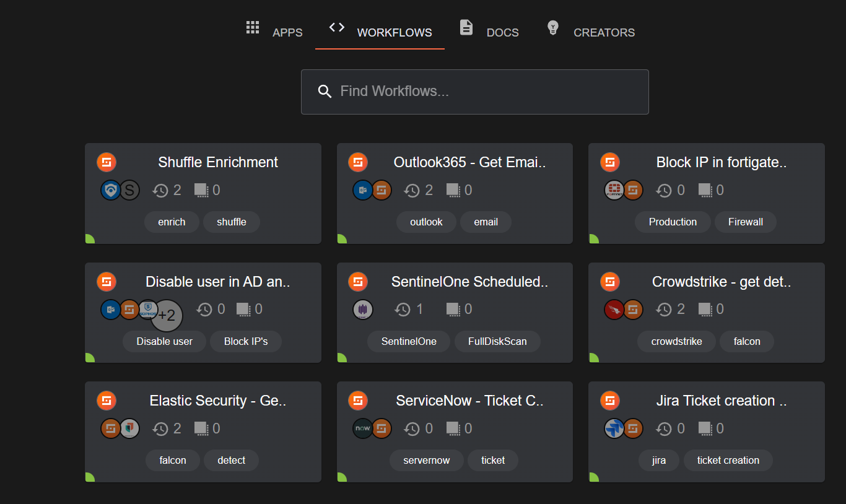Expand the +2 hidden apps on Disable user card
The width and height of the screenshot is (846, 504).
166,315
